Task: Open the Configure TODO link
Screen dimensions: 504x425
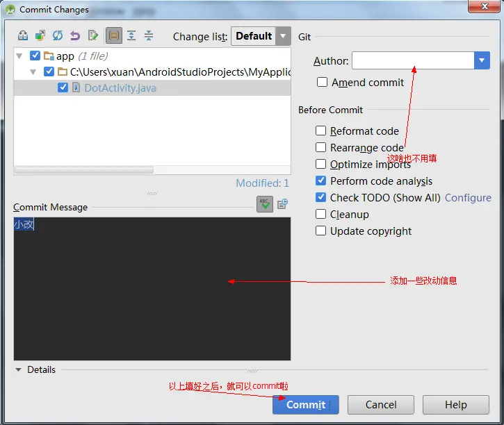Action: (468, 198)
